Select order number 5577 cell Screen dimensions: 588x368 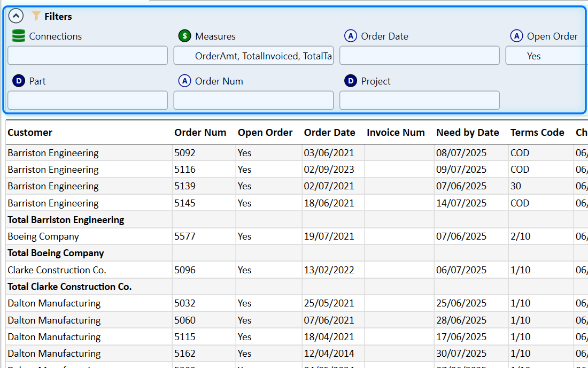click(204, 236)
